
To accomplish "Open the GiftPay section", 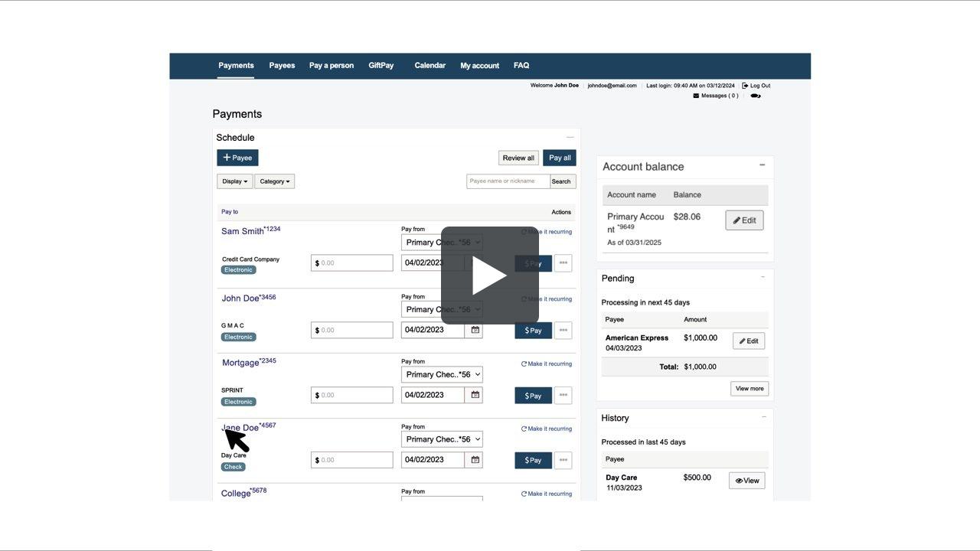I will coord(381,65).
